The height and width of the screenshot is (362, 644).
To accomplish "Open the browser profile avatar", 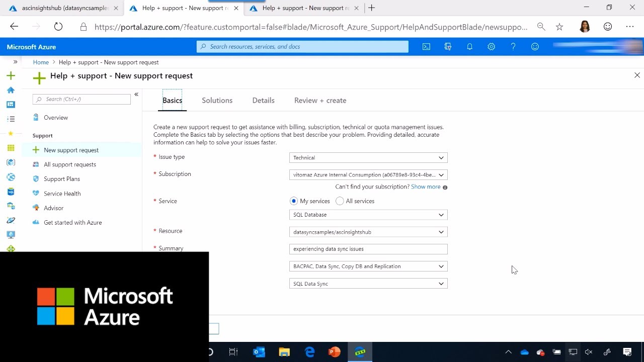I will click(585, 27).
